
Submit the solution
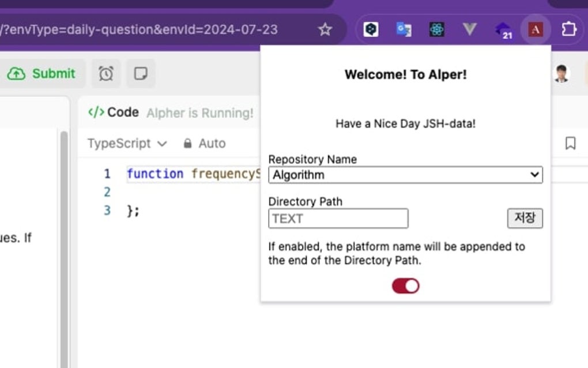click(42, 74)
